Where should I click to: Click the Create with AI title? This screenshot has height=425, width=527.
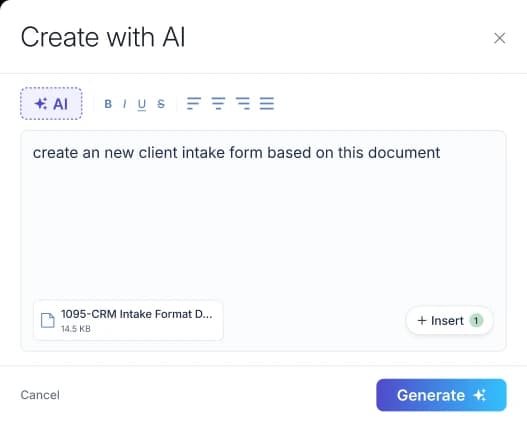point(103,37)
